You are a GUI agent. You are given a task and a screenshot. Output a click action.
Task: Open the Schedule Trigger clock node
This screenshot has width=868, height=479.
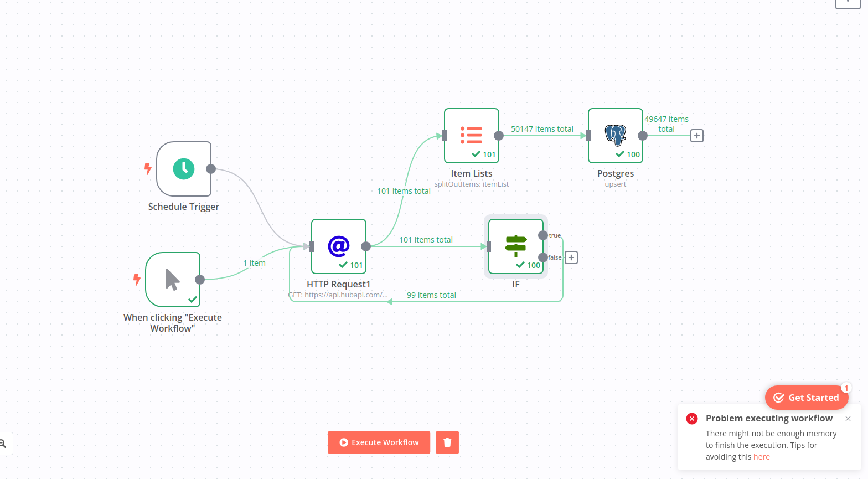184,169
